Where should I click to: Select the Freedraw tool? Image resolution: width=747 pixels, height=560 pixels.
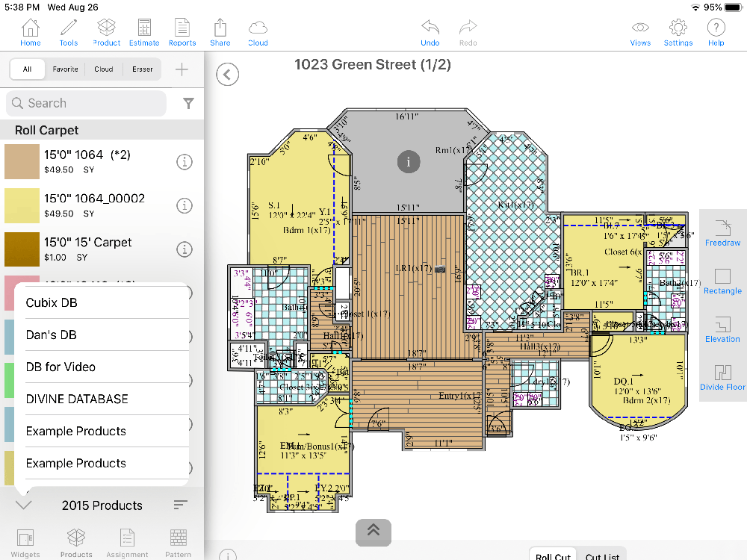coord(722,231)
